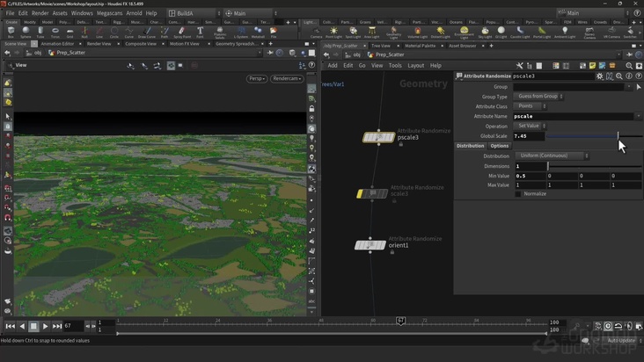The width and height of the screenshot is (644, 362).
Task: Click the Environment Light shelf tool
Action: click(463, 32)
